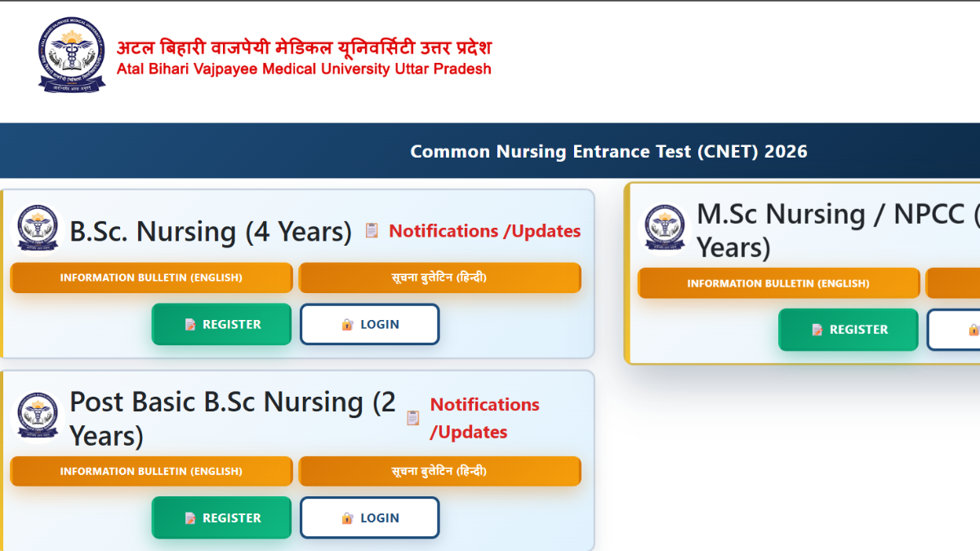The image size is (980, 551).
Task: Click the university logo in the header
Action: click(72, 56)
